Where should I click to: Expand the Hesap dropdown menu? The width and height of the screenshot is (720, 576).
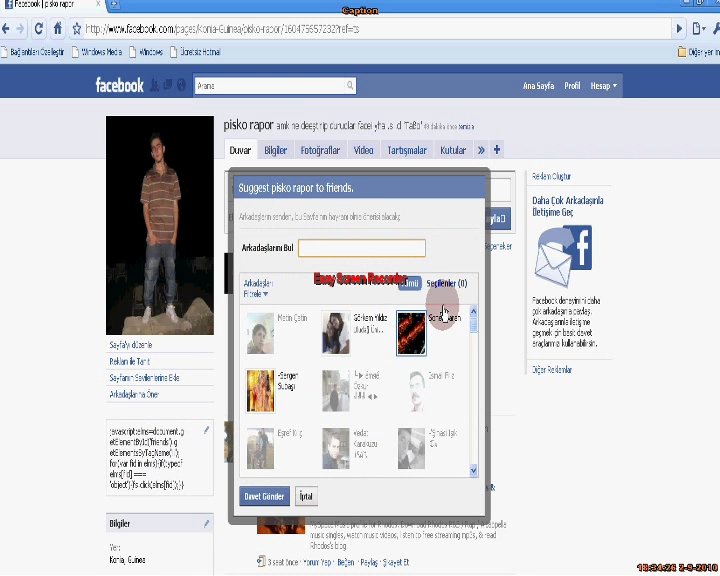[x=603, y=86]
